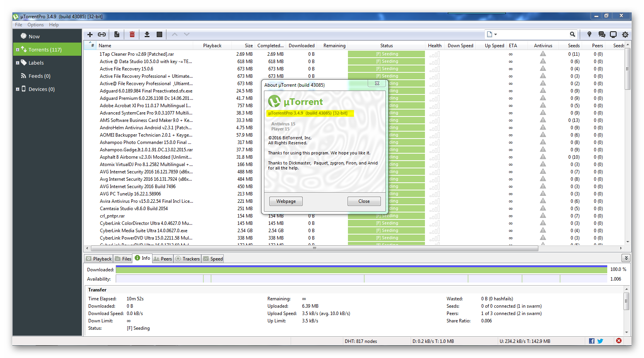This screenshot has height=358, width=644.
Task: Click the Availability bar
Action: click(361, 279)
